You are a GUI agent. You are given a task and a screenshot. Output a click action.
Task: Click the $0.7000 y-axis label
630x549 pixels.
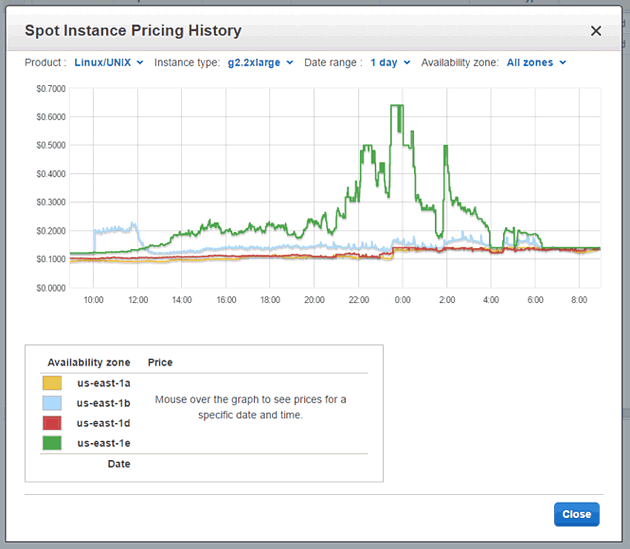click(x=51, y=89)
